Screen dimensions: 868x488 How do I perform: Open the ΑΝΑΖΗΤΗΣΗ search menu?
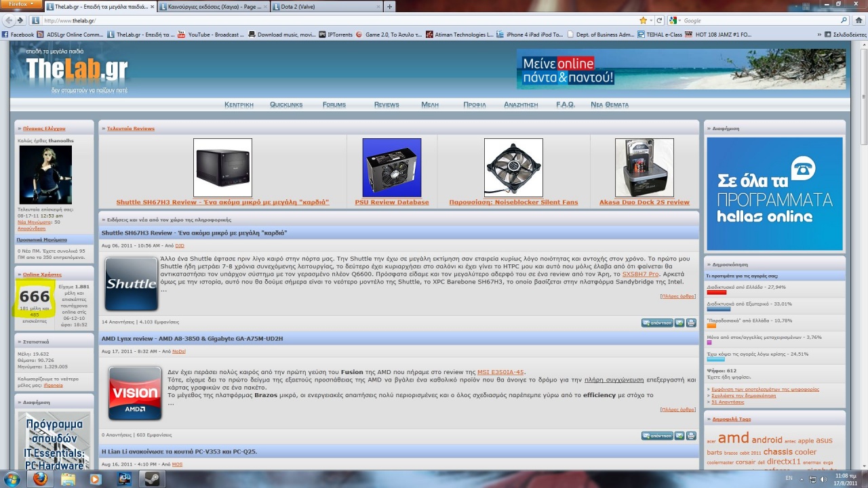[x=521, y=104]
